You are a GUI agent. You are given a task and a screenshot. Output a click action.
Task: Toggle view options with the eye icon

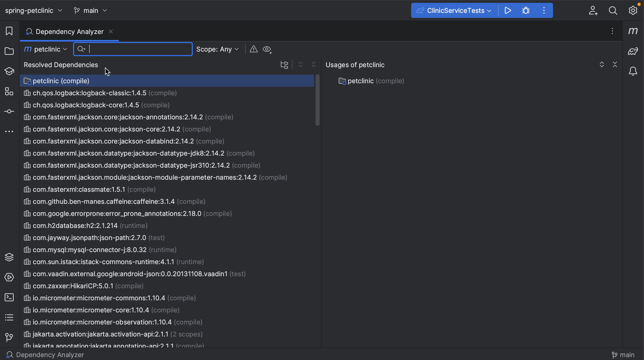[x=267, y=49]
